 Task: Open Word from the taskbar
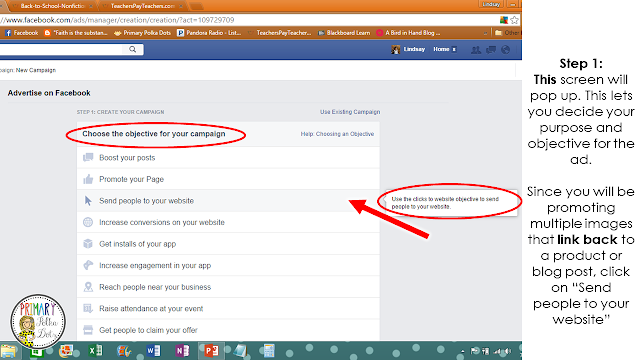coord(153,351)
